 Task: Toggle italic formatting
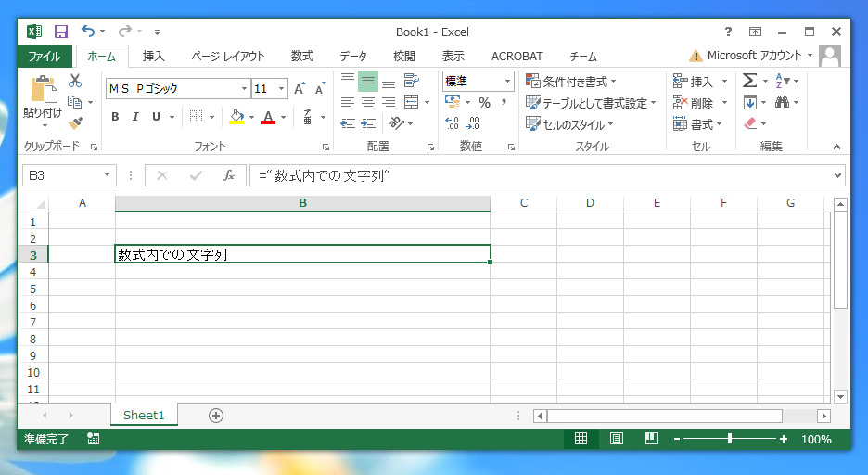pos(135,117)
